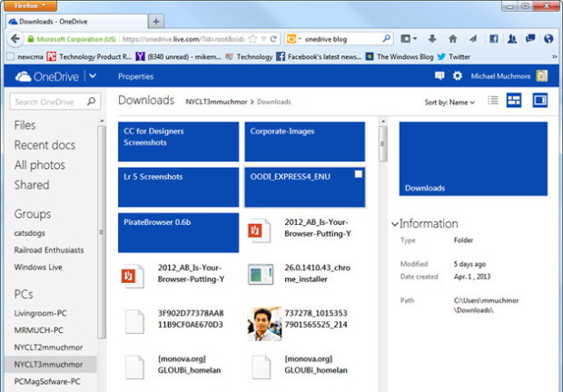Open the Technology bookmark
This screenshot has width=563, height=392.
(249, 56)
